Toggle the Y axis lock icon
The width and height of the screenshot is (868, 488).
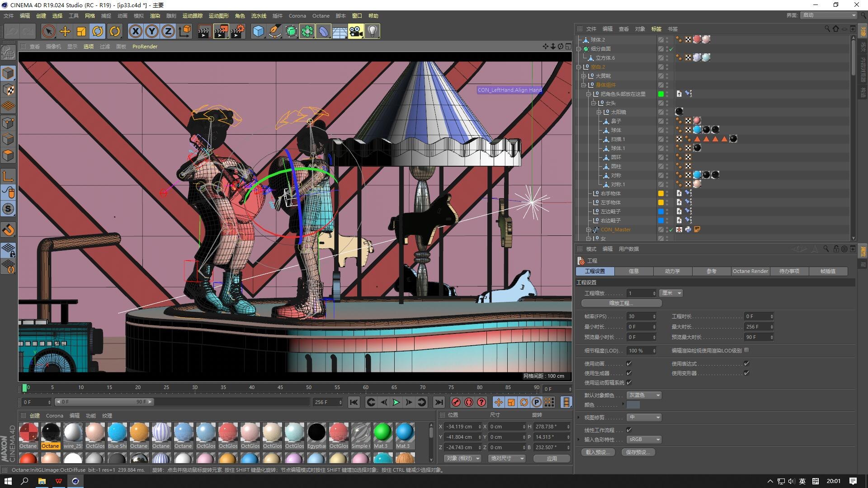click(152, 31)
